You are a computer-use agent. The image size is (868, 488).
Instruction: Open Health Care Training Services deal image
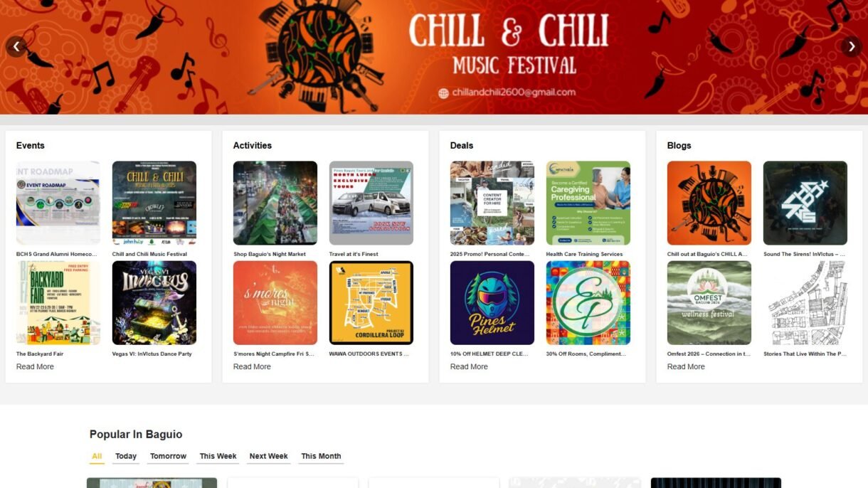click(x=588, y=203)
